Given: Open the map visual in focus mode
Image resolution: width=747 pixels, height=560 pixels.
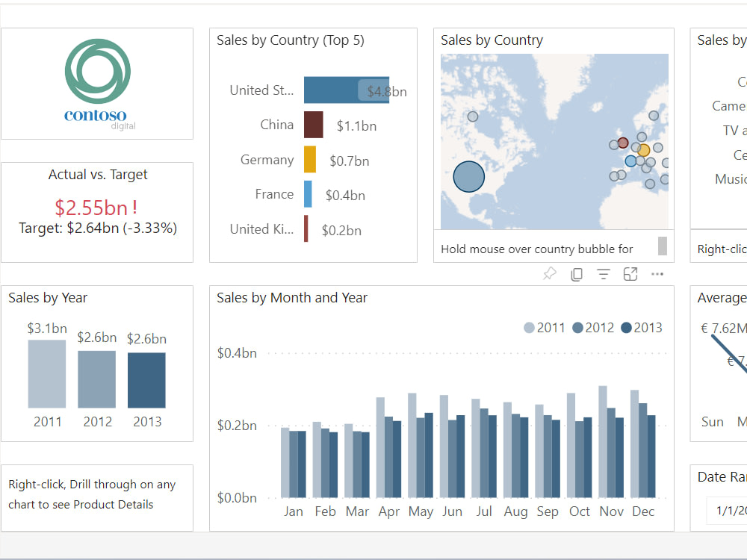Looking at the screenshot, I should (x=630, y=274).
